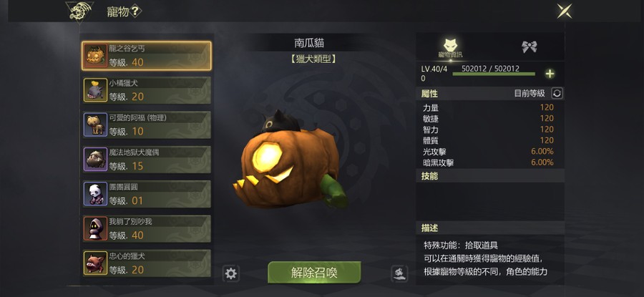Click the plus icon beside experience bar

pyautogui.click(x=550, y=74)
